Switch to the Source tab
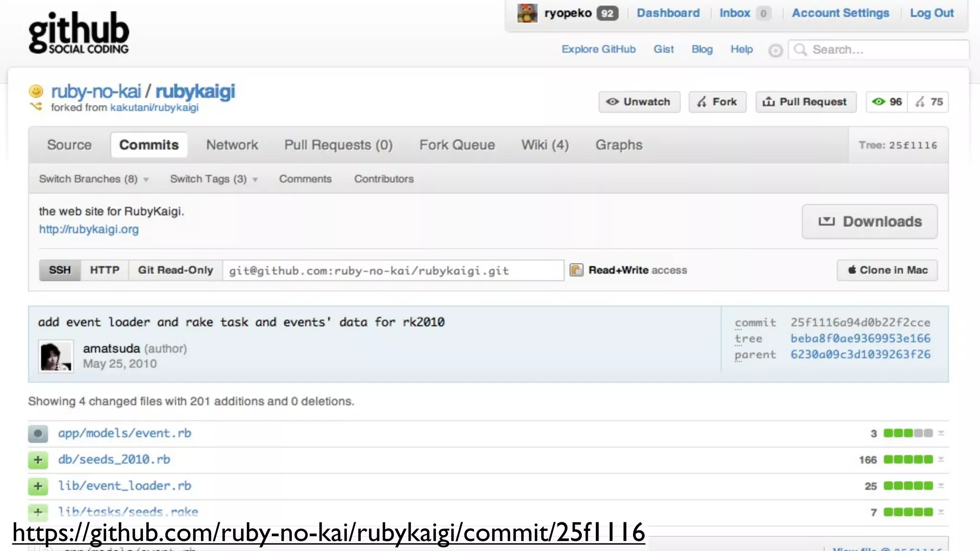 (69, 145)
